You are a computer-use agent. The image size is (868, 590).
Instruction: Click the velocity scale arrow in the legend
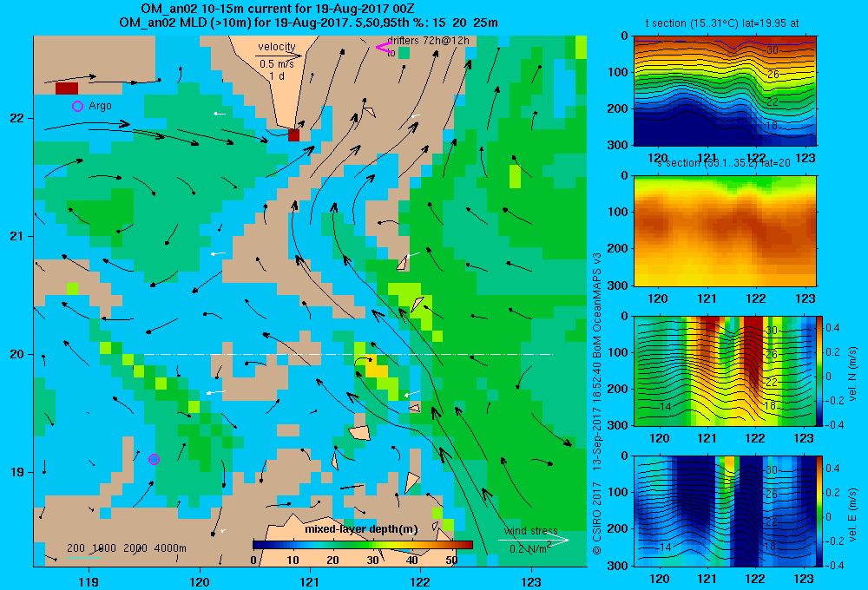point(279,56)
